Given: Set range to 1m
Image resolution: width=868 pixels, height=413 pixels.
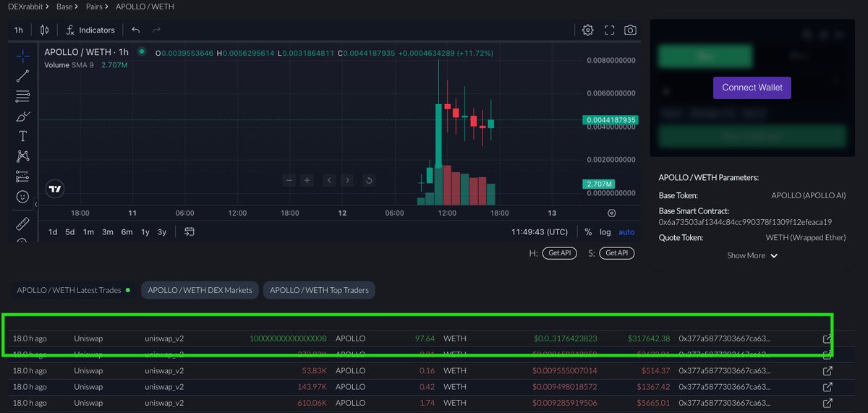Looking at the screenshot, I should click(88, 232).
